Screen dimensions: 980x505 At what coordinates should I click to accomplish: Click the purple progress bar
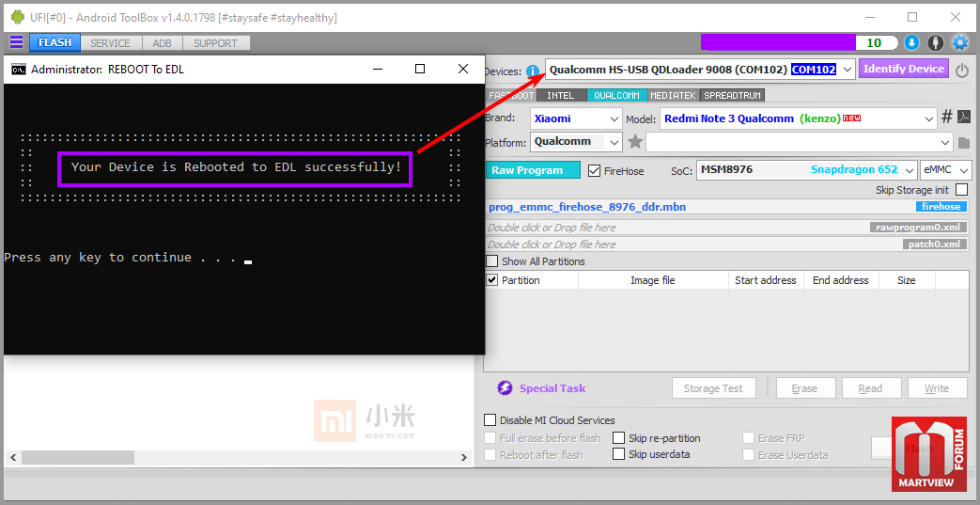click(777, 42)
